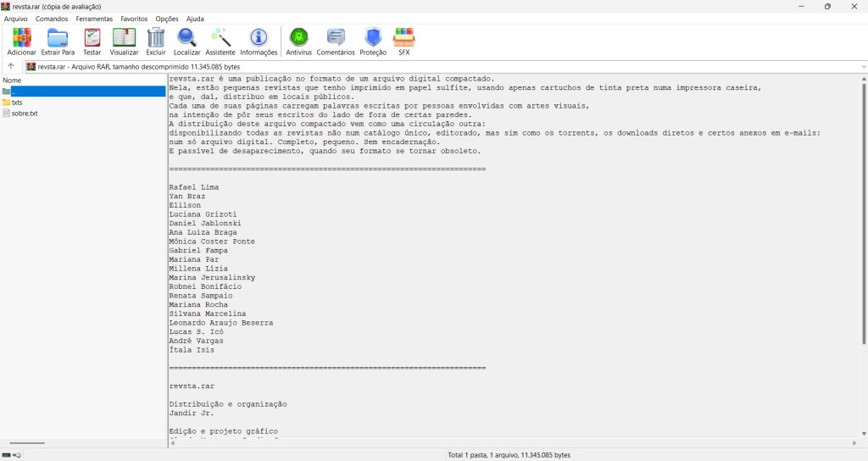Select the sobre.txt file
Screen dimensions: 868x461
[25, 113]
